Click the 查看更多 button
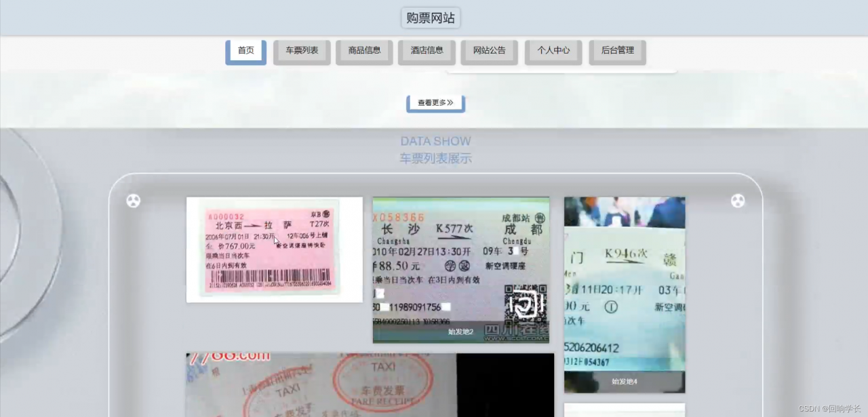868x417 pixels. (435, 103)
